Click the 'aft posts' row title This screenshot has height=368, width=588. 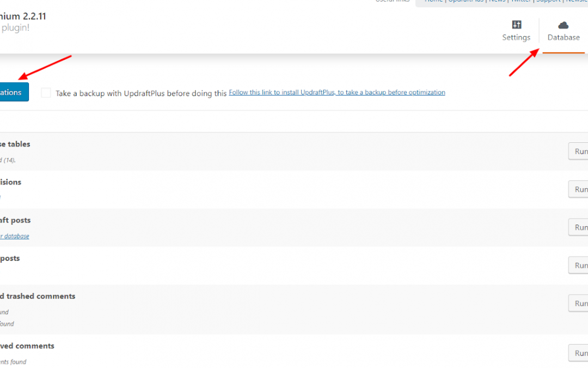[15, 220]
